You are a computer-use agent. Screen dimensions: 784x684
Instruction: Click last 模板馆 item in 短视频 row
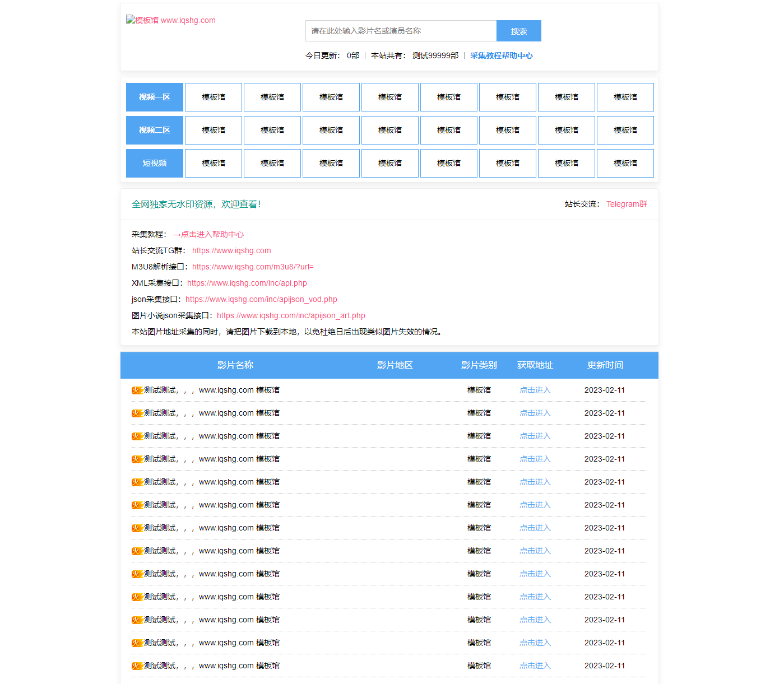[625, 164]
